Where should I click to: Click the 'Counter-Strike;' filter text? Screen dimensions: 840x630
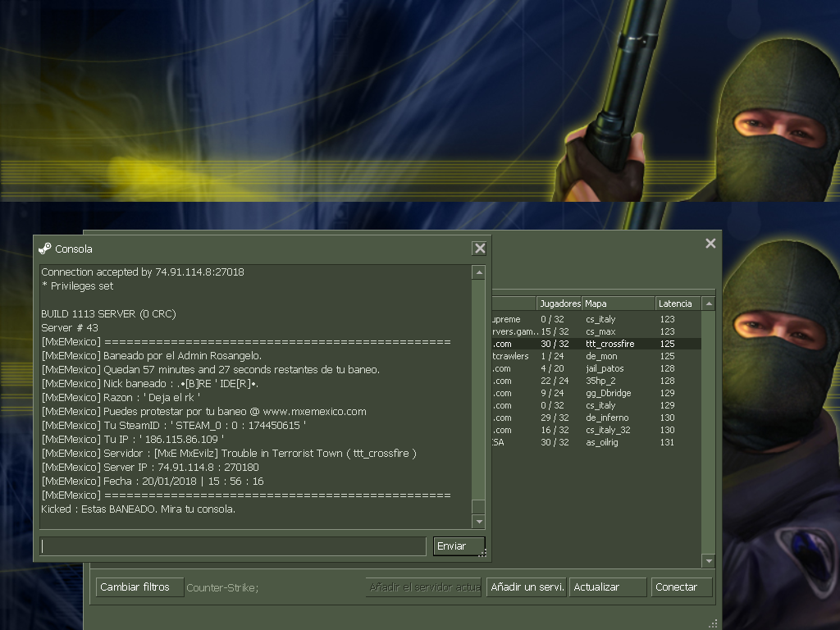click(222, 587)
